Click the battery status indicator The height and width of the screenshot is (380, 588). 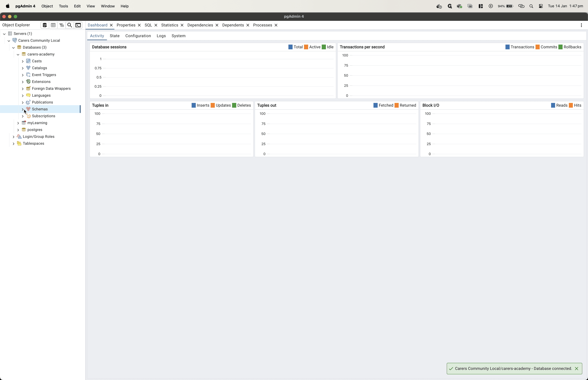tap(505, 6)
